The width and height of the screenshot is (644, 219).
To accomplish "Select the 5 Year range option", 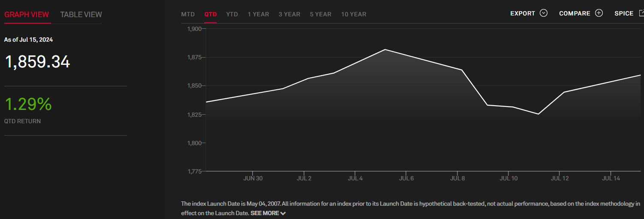I will tap(320, 14).
